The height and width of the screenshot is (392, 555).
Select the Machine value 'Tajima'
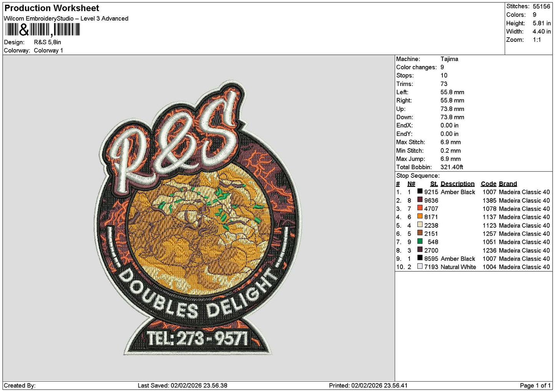[449, 59]
